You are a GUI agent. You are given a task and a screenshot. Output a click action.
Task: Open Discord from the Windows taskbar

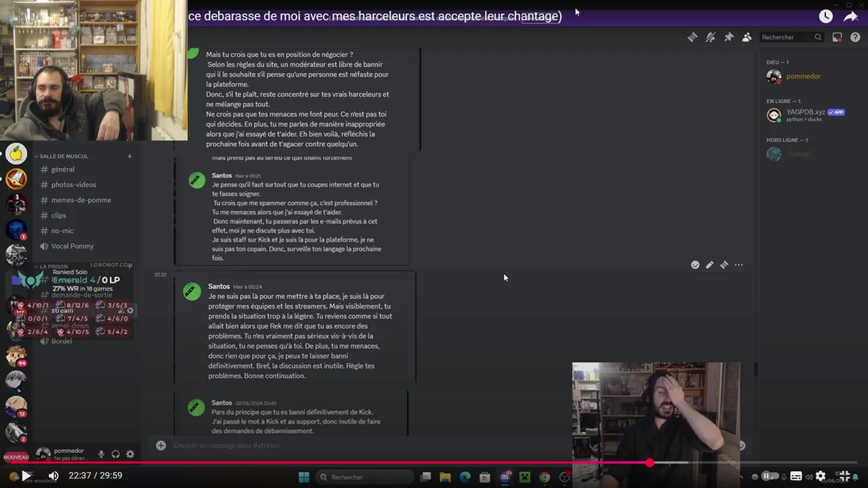505,477
